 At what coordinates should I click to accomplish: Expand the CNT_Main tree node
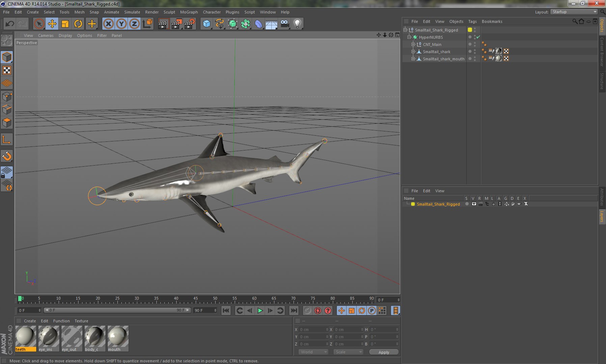(413, 44)
